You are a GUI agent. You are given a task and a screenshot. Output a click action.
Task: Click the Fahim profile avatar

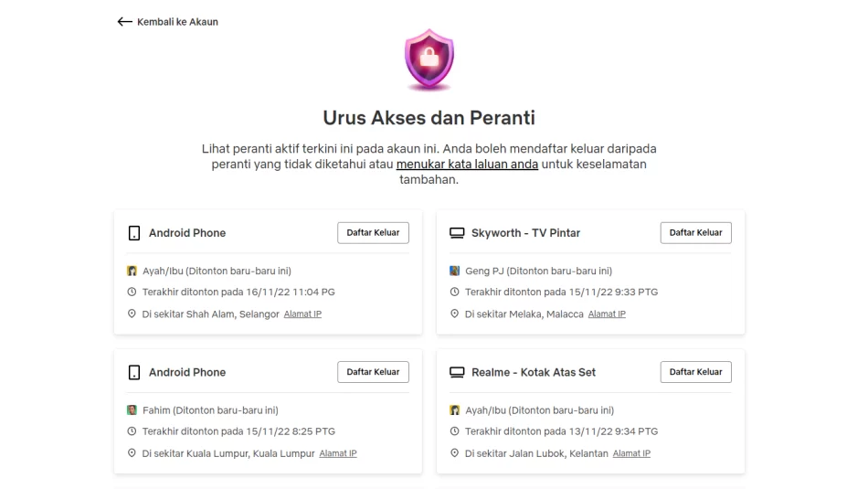coord(132,410)
